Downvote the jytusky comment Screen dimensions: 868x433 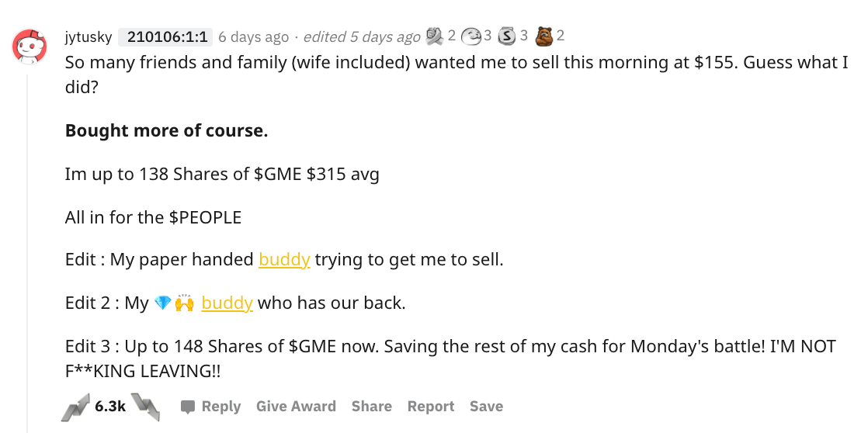pyautogui.click(x=146, y=407)
